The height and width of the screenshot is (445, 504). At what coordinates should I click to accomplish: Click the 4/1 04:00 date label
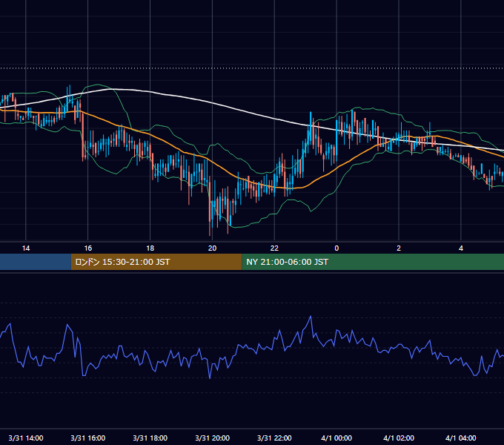(461, 438)
